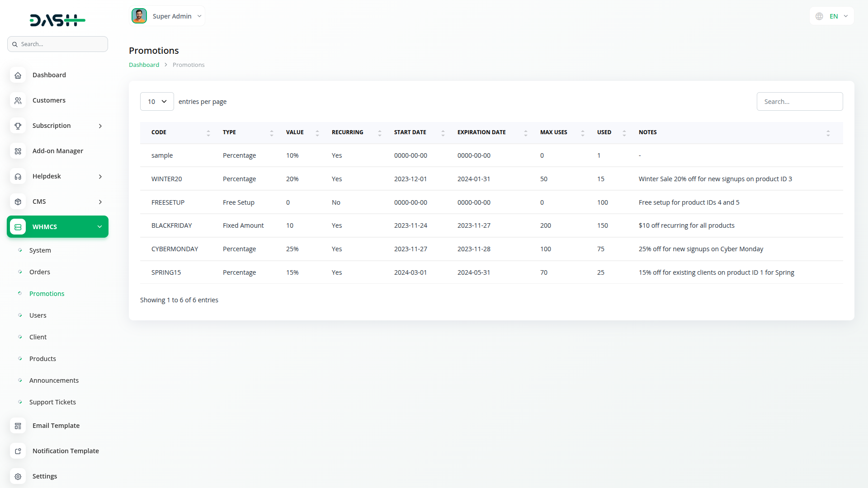Image resolution: width=868 pixels, height=488 pixels.
Task: Expand the Subscription submenu chevron
Action: pos(100,126)
